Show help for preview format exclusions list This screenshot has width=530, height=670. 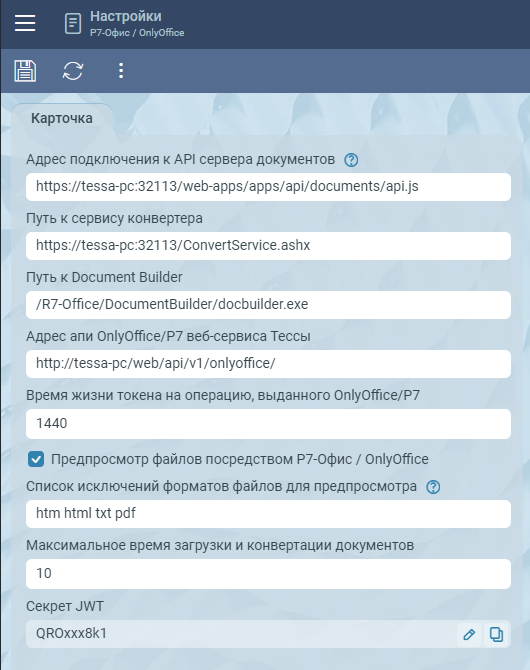coord(433,487)
